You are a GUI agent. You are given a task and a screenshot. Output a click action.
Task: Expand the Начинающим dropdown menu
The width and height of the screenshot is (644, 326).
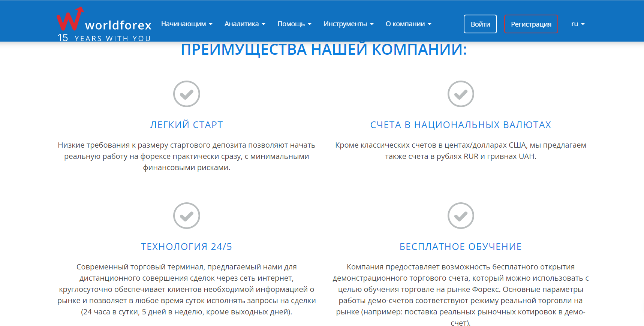pyautogui.click(x=187, y=24)
